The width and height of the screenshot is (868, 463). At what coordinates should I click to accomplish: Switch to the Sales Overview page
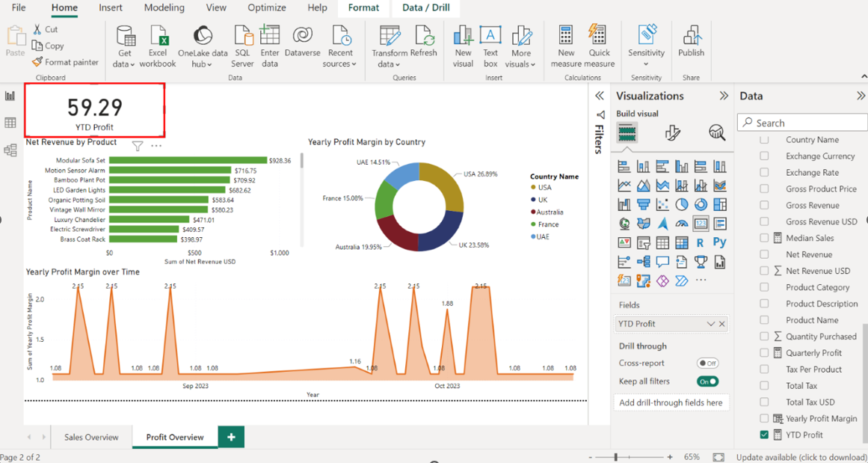(x=91, y=437)
